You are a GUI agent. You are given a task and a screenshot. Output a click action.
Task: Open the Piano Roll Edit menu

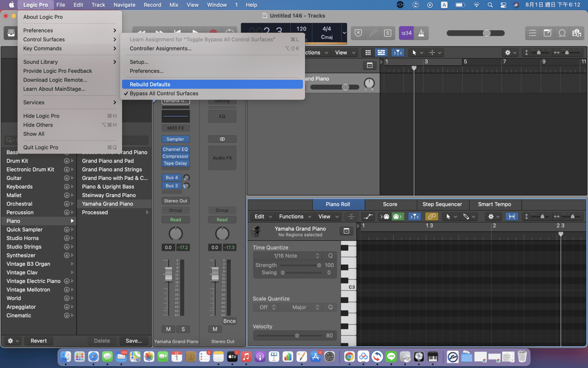(263, 216)
